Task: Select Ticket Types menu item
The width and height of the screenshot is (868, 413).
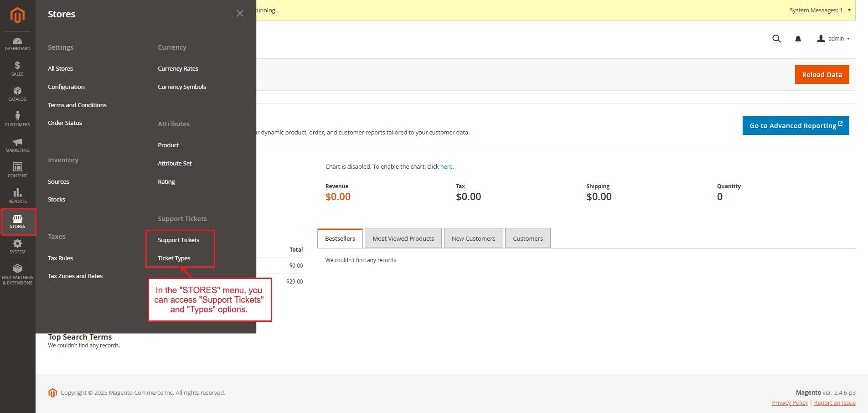Action: click(x=174, y=258)
